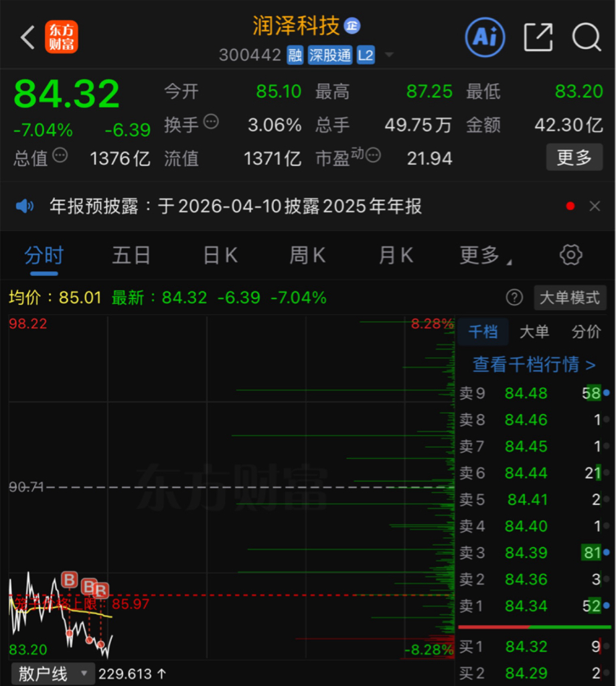The height and width of the screenshot is (686, 616).
Task: Open the 东方财富 orange logo
Action: (x=61, y=37)
